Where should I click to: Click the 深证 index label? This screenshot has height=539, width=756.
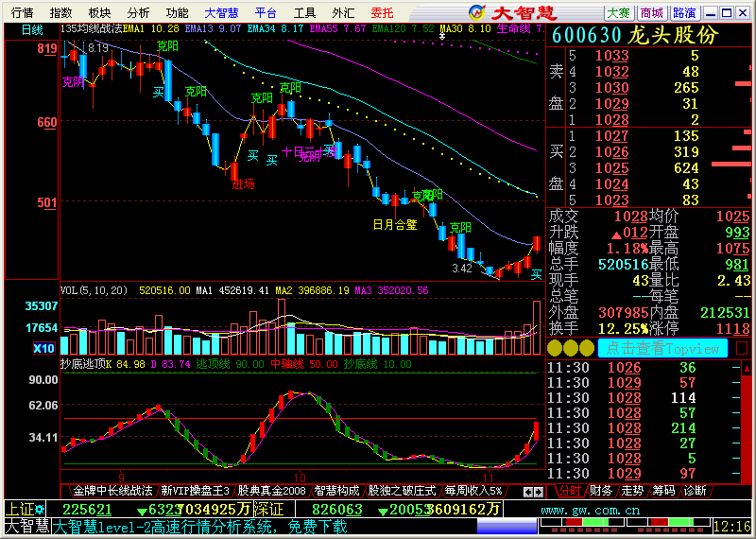coord(267,509)
